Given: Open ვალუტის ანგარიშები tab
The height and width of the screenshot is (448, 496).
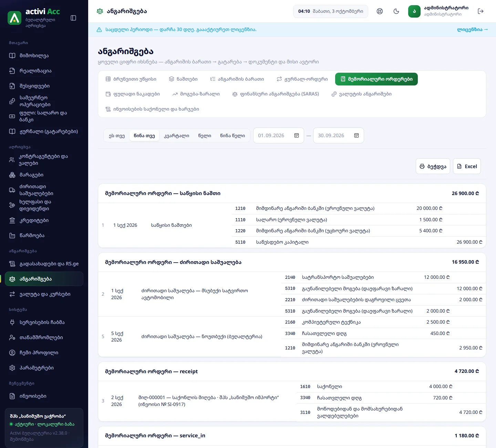Looking at the screenshot, I should click(361, 94).
